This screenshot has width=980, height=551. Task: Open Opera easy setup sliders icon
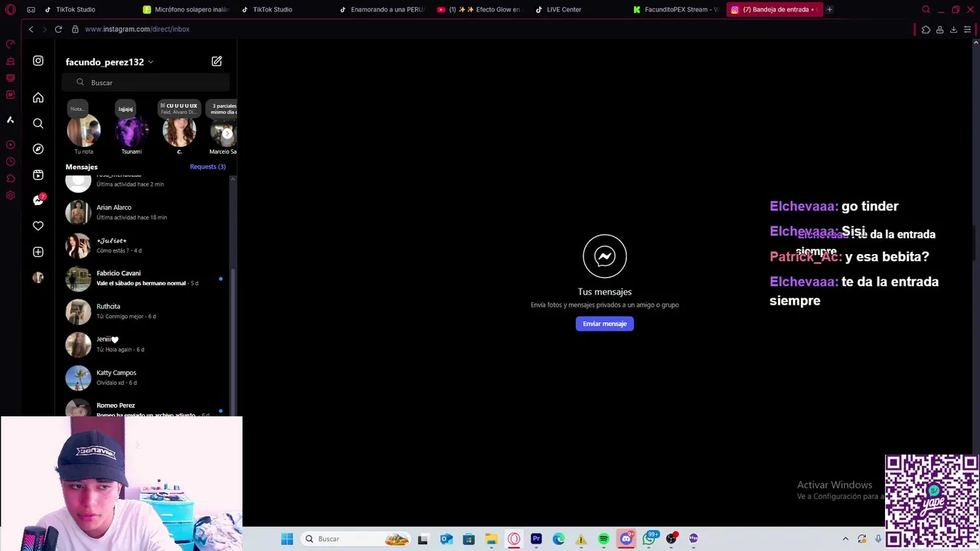[x=968, y=29]
